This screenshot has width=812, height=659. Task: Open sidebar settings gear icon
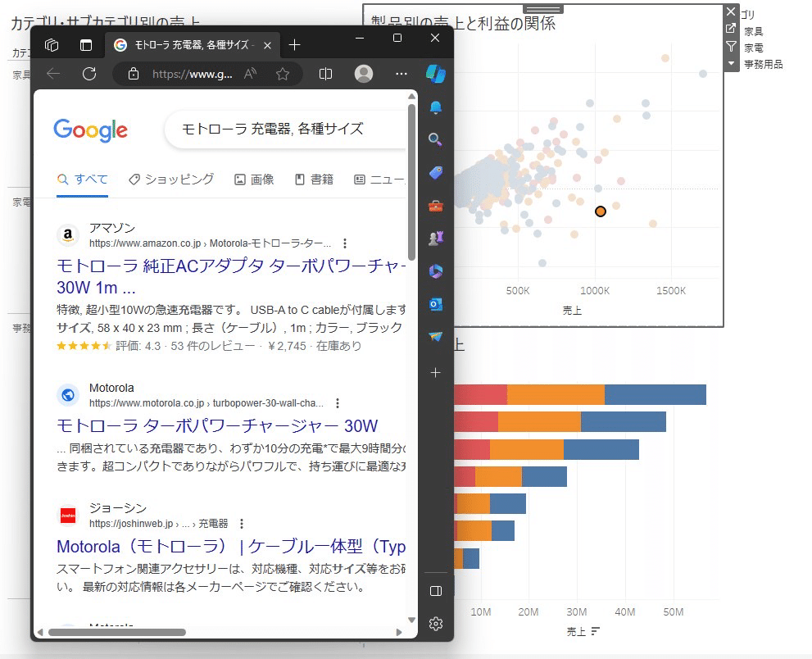(436, 624)
